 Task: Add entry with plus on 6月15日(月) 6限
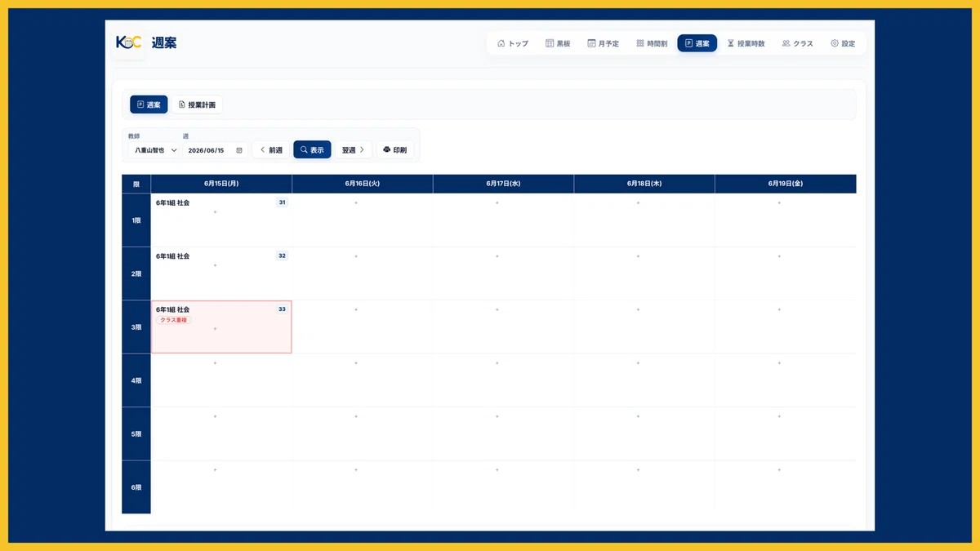point(215,469)
